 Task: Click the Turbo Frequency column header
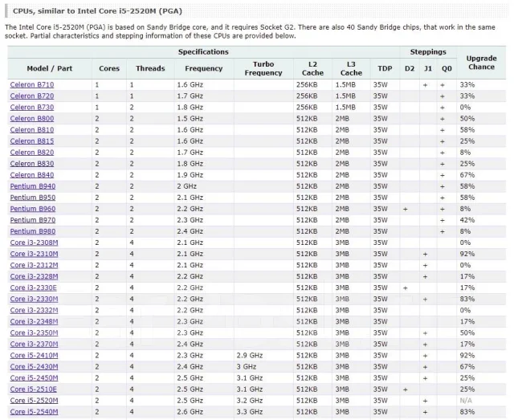[263, 68]
